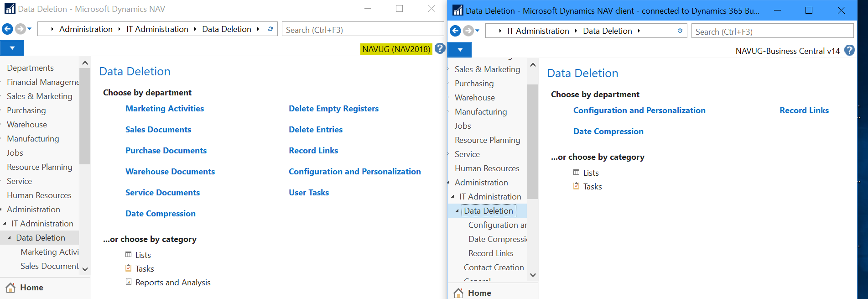Screen dimensions: 868x299
Task: Open IT Administration breadcrumb in Business Central window
Action: (x=538, y=31)
